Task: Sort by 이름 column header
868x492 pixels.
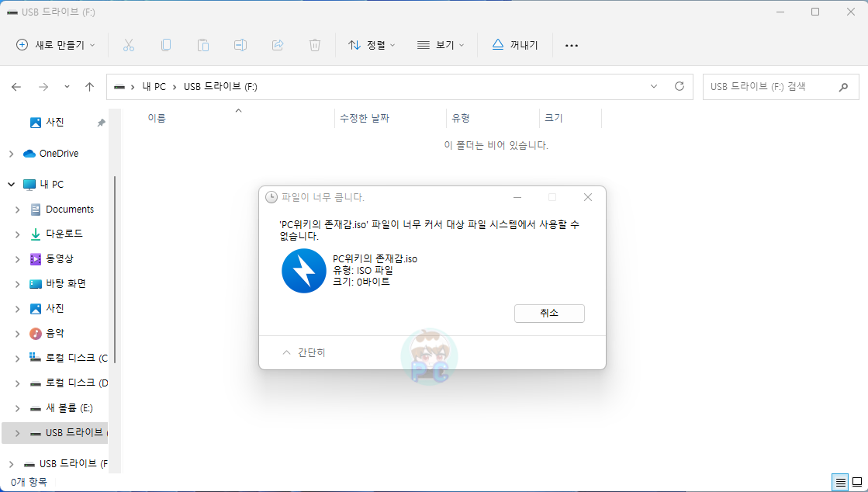Action: (157, 118)
